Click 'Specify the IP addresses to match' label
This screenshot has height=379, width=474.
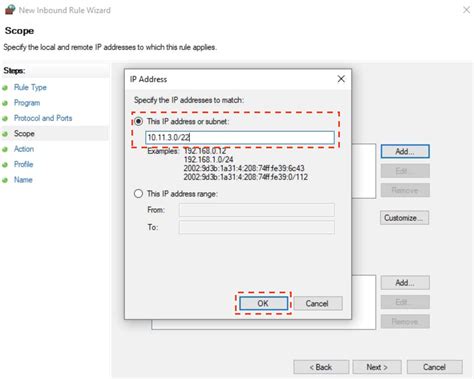coord(189,100)
